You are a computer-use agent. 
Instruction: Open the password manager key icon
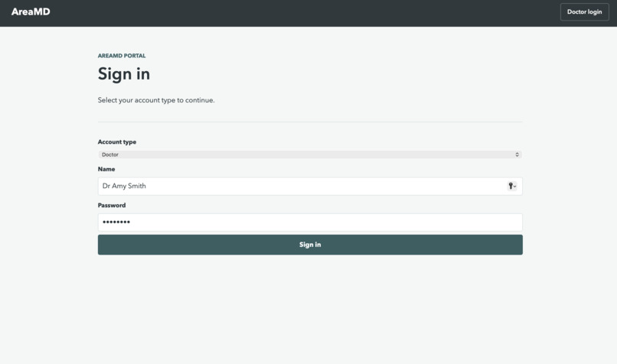(511, 186)
